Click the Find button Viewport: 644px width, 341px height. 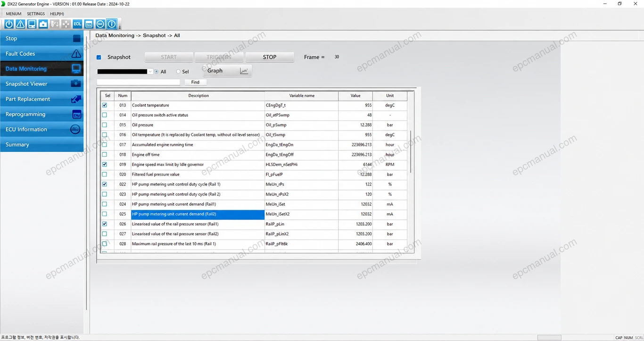click(x=195, y=82)
